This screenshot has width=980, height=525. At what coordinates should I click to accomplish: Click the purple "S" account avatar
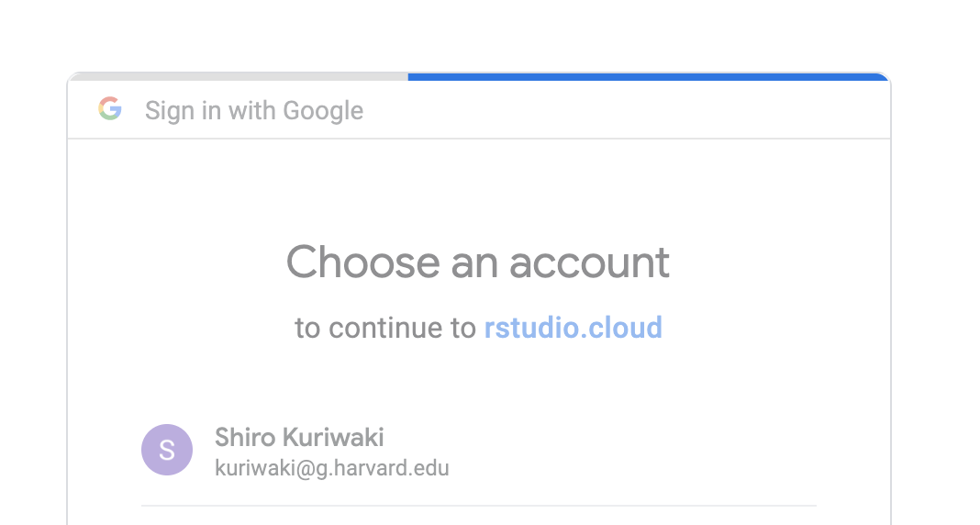point(167,450)
